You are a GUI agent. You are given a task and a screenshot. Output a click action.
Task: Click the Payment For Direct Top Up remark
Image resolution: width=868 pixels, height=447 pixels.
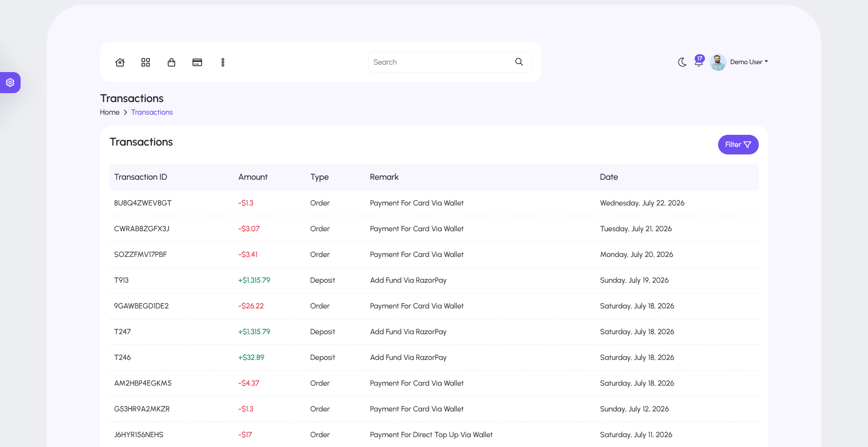tap(431, 435)
